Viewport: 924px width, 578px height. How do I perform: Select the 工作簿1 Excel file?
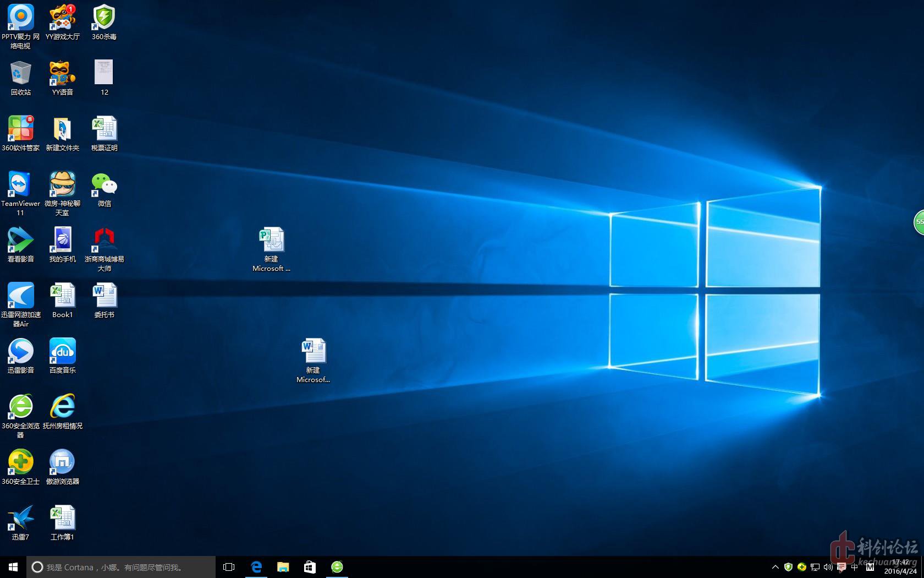click(63, 522)
